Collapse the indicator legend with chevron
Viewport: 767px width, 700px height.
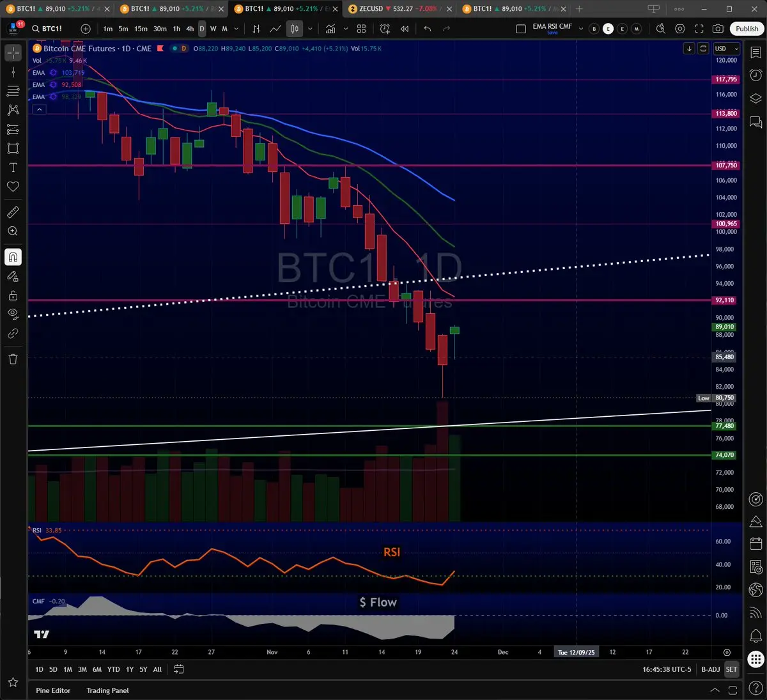pos(39,109)
